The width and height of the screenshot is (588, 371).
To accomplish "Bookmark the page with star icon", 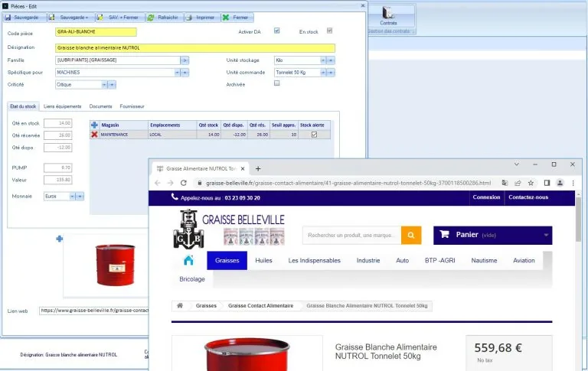I will click(531, 184).
